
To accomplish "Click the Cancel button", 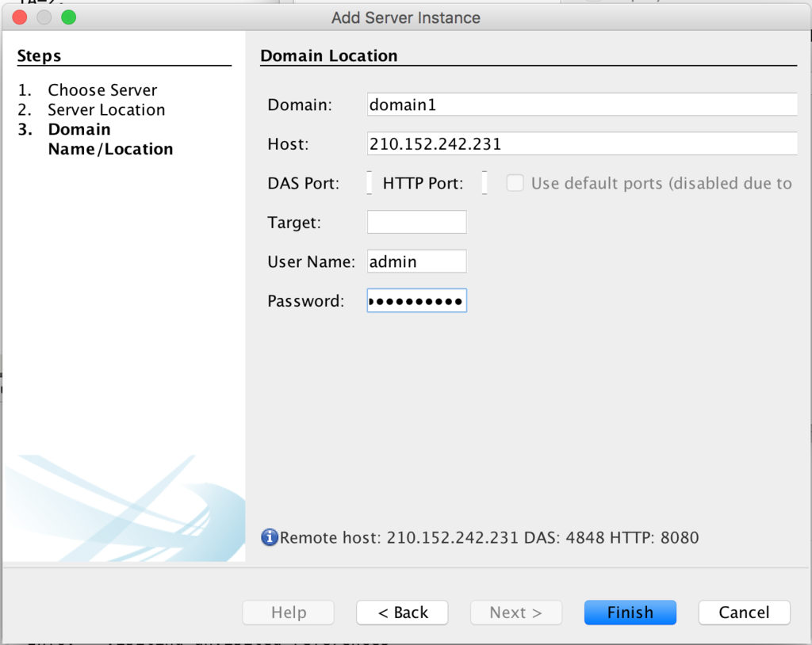I will pyautogui.click(x=744, y=613).
